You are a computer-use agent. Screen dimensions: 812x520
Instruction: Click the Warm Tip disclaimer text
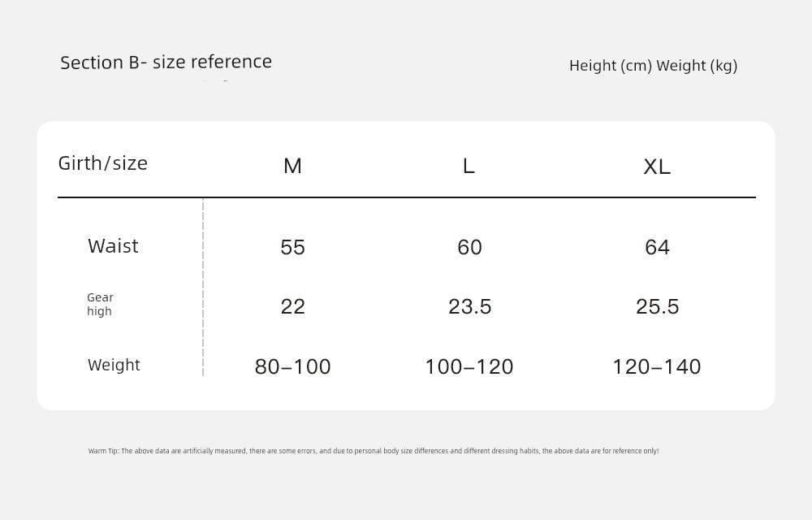pyautogui.click(x=374, y=451)
